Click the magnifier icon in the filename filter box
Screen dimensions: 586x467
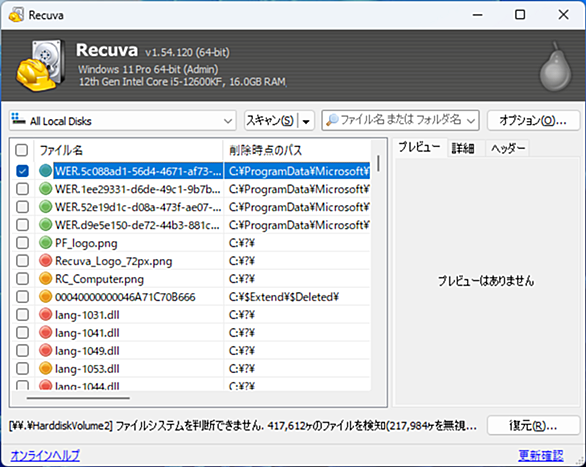coord(332,120)
